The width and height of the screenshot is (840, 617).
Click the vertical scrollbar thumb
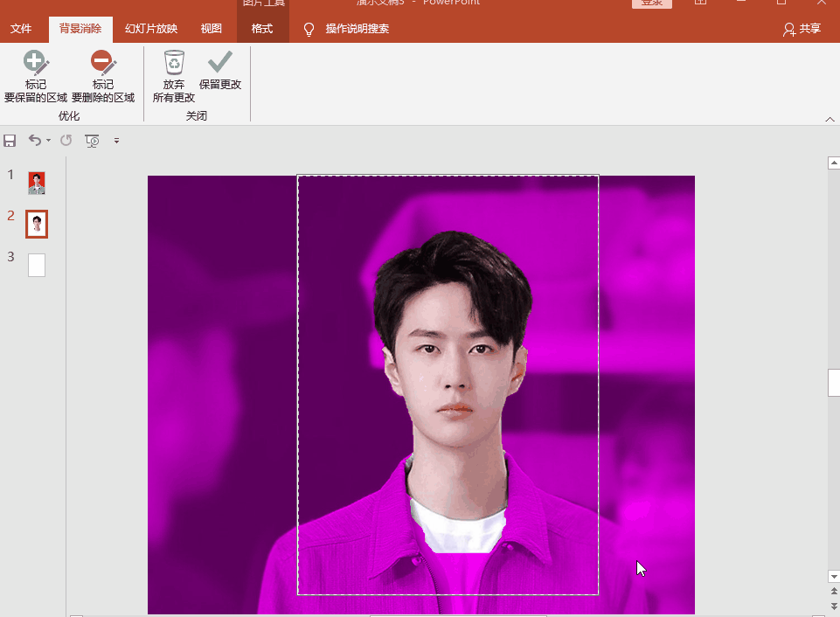click(834, 383)
